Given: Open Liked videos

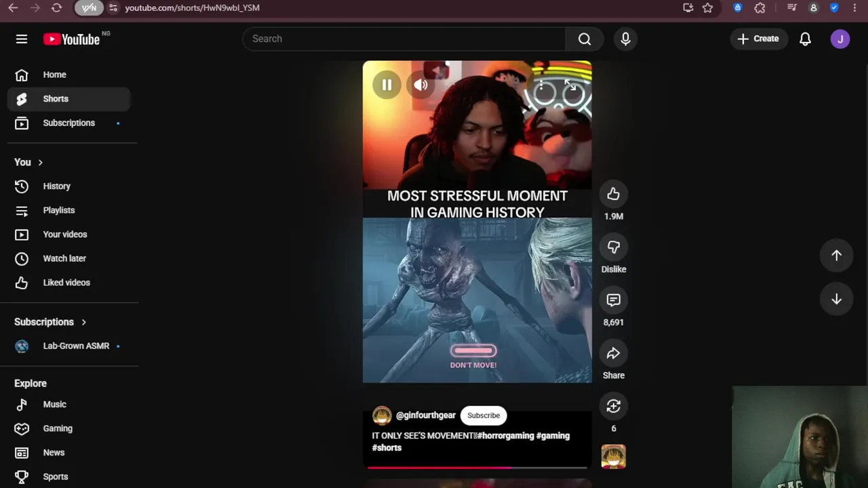Looking at the screenshot, I should point(69,283).
